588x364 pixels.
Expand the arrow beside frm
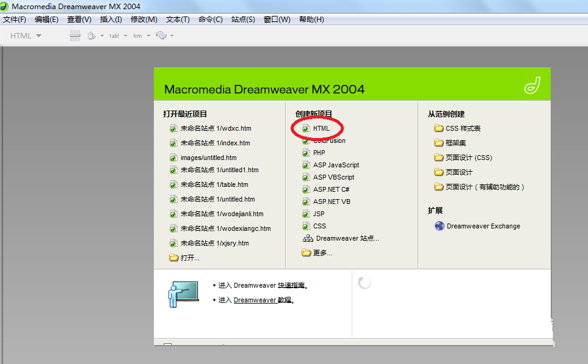coord(148,36)
